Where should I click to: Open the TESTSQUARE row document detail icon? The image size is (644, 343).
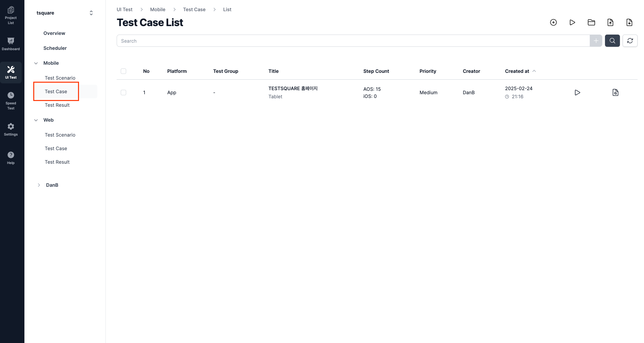(x=615, y=93)
